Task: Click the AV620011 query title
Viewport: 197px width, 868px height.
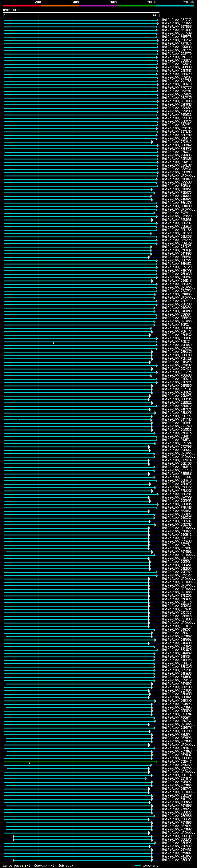Action: [11, 10]
